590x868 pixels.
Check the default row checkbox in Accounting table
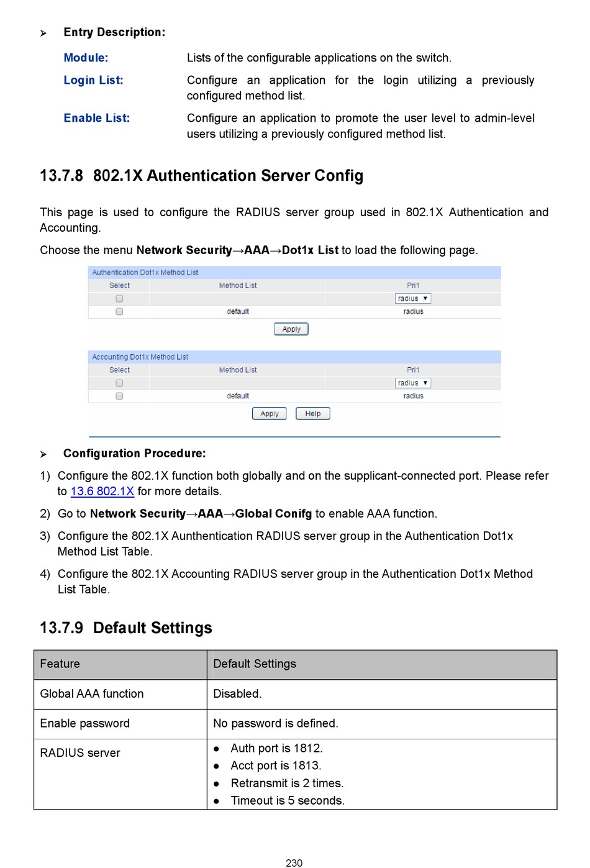pos(119,396)
